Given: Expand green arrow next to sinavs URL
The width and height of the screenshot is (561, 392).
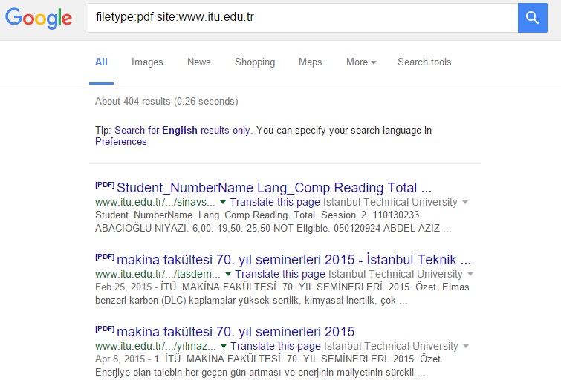Looking at the screenshot, I should tap(223, 203).
